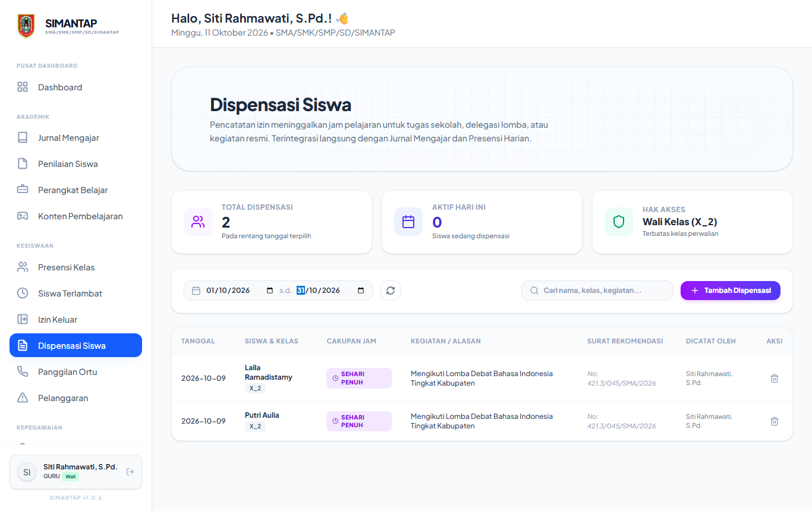
Task: Click the Izin Keluar exit icon
Action: [x=23, y=320]
